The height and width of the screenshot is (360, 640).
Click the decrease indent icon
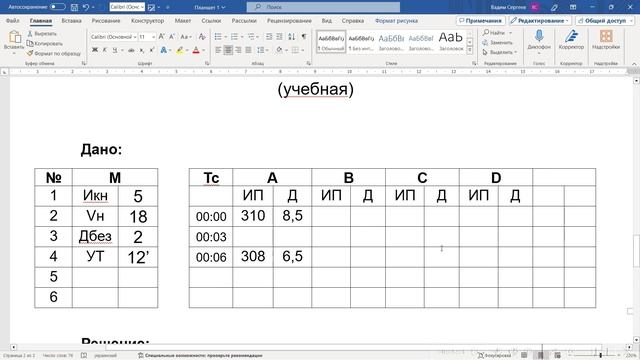point(269,37)
